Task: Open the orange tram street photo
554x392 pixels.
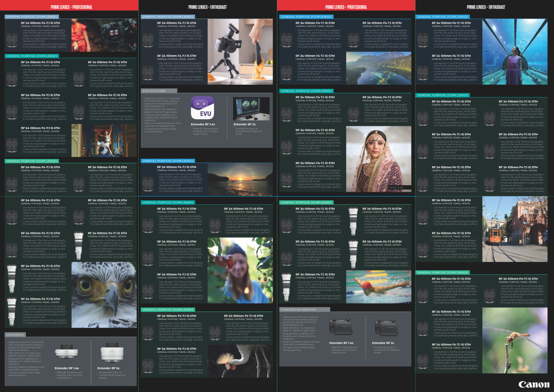Action: (515, 229)
